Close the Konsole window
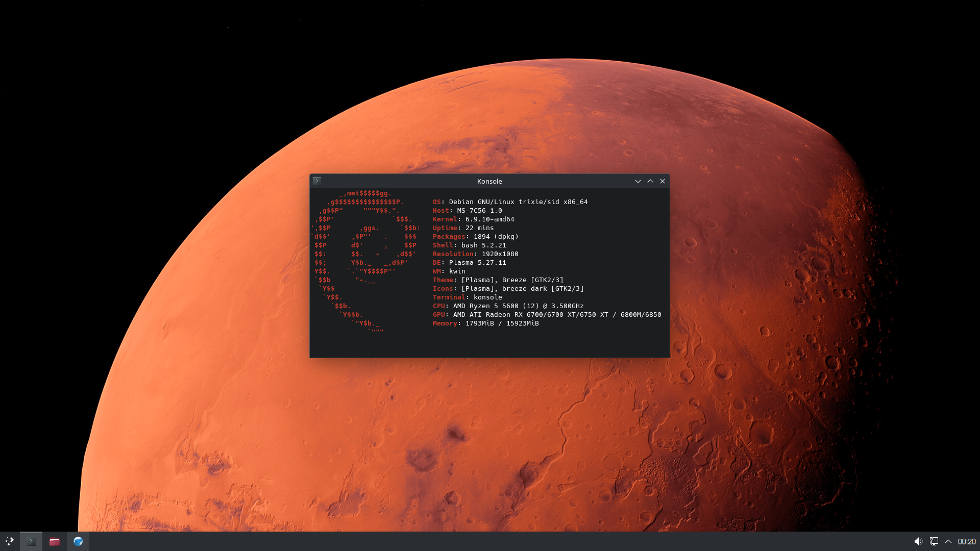The width and height of the screenshot is (980, 551). (x=663, y=181)
